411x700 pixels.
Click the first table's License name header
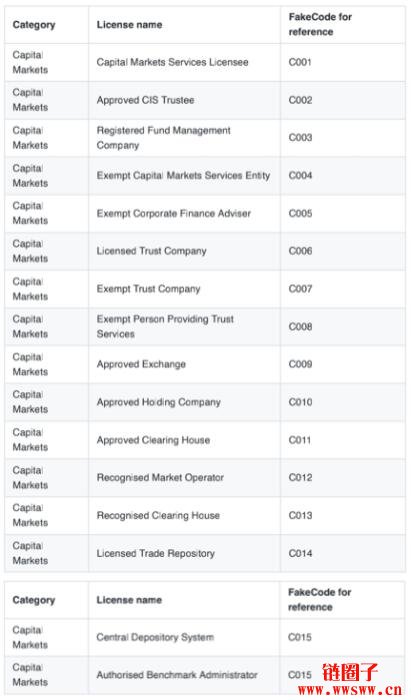pos(129,25)
